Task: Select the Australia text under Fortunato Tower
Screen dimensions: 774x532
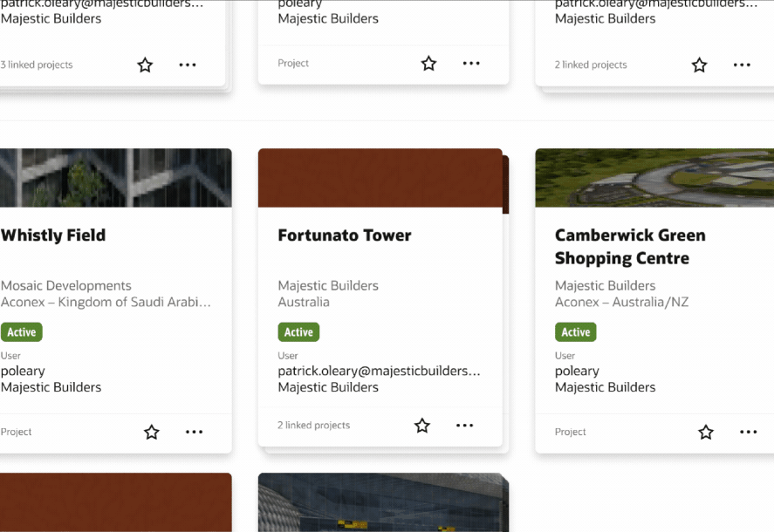Action: click(304, 302)
